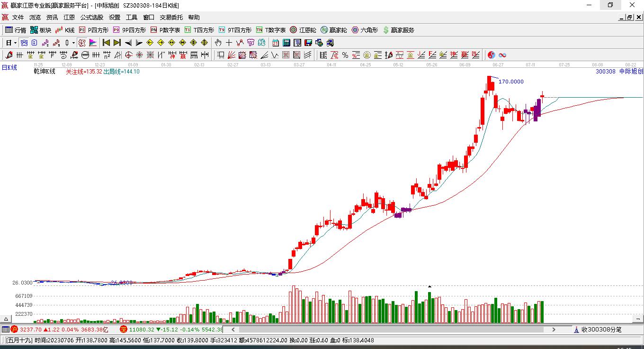
Task: Open the 设置 menu
Action: coord(115,18)
